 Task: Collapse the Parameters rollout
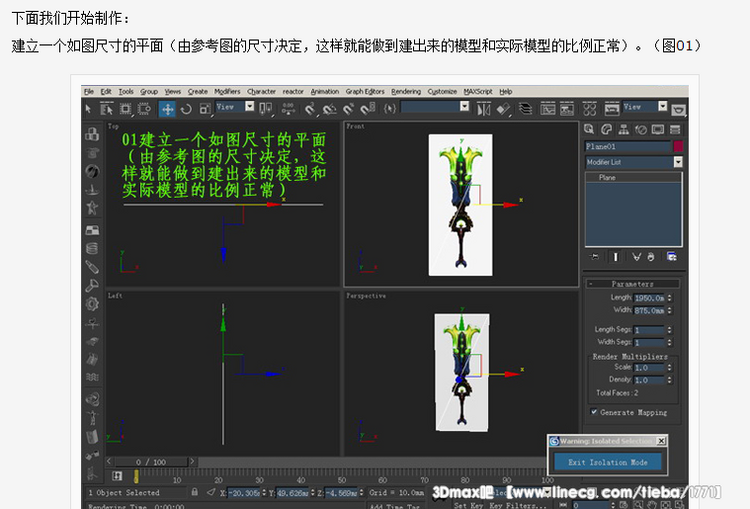tap(632, 284)
